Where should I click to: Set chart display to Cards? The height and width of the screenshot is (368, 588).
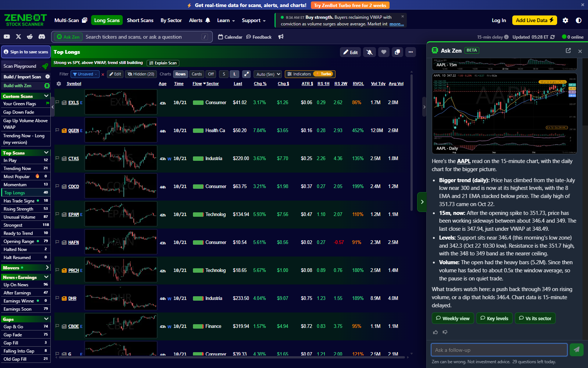click(197, 74)
